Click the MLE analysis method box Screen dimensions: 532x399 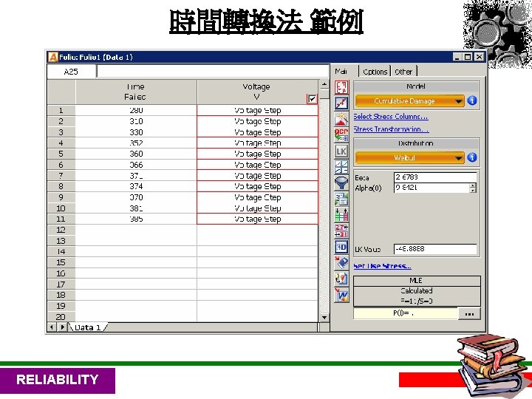pos(417,281)
